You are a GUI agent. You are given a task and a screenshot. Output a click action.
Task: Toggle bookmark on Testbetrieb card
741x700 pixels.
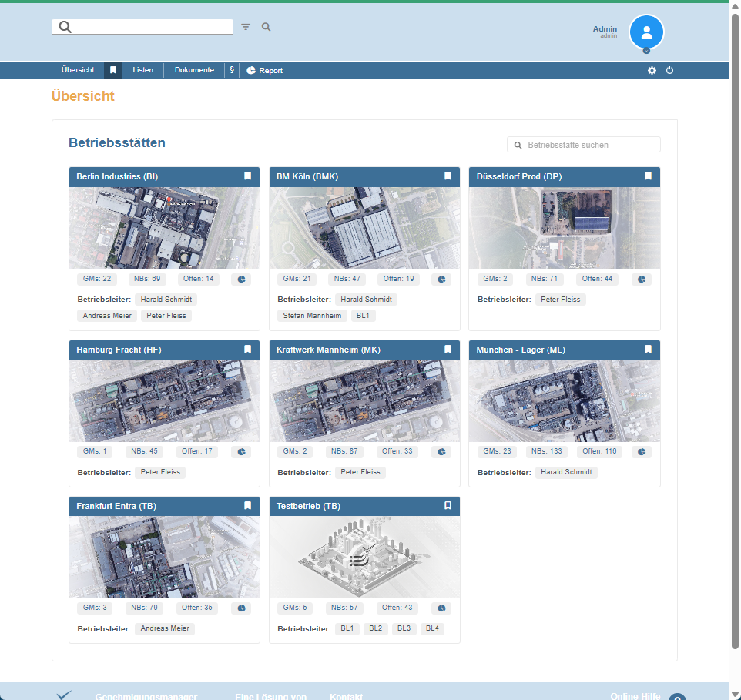(448, 506)
